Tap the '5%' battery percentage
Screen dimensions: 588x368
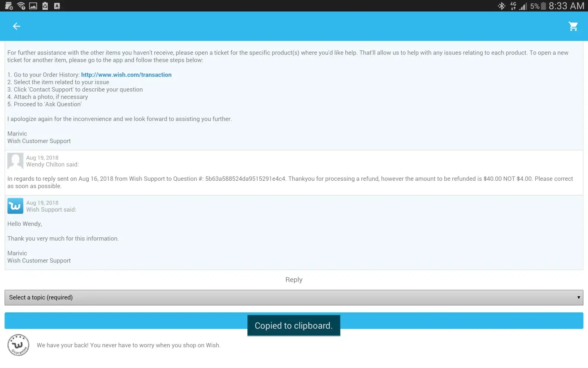[535, 6]
